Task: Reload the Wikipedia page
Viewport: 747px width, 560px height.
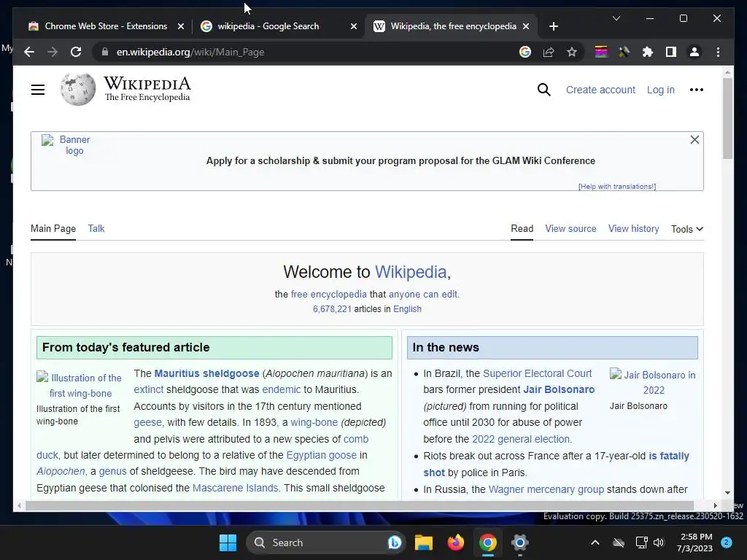Action: click(76, 52)
